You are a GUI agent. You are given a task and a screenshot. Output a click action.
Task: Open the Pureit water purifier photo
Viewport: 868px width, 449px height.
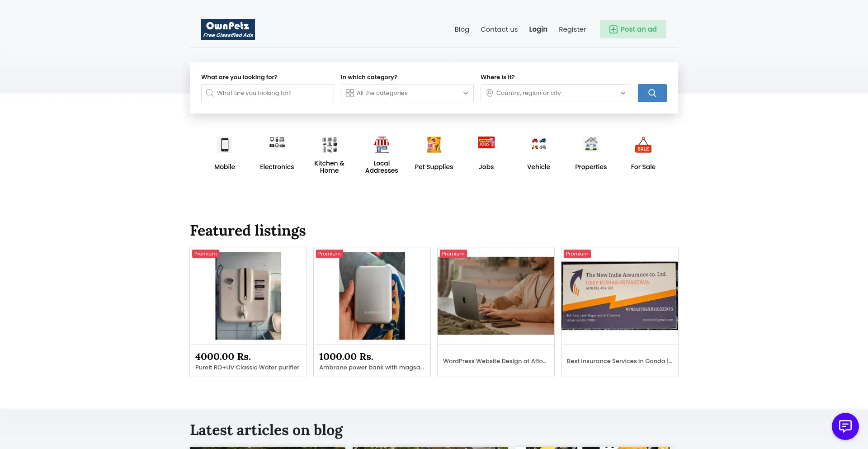coord(248,296)
